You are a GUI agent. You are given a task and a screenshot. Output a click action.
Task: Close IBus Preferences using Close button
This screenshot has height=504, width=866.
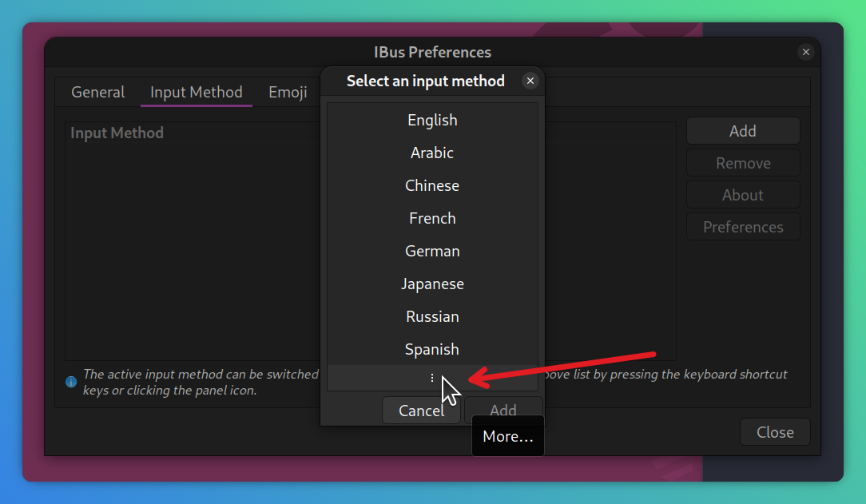coord(775,431)
